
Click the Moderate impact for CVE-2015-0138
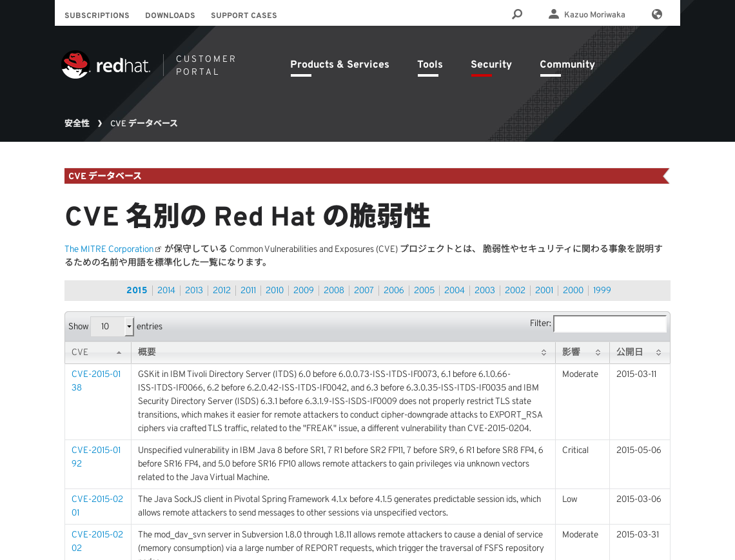(x=580, y=374)
